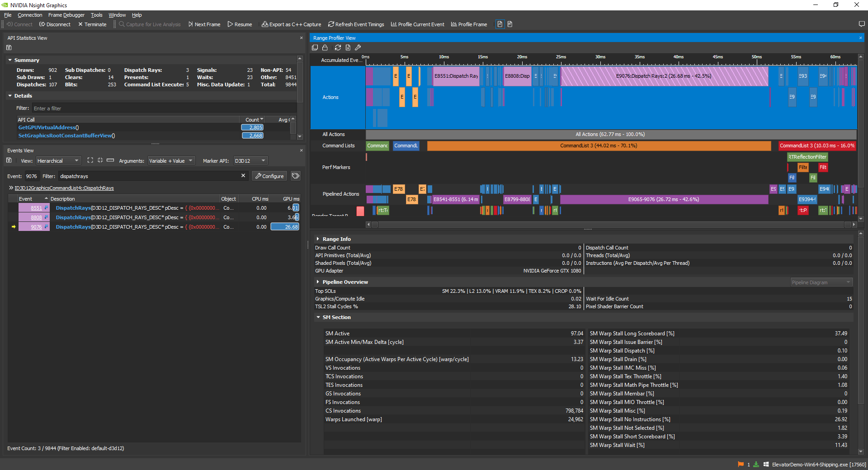The width and height of the screenshot is (868, 470).
Task: Expand the Pipeline Overview section
Action: [x=318, y=282]
